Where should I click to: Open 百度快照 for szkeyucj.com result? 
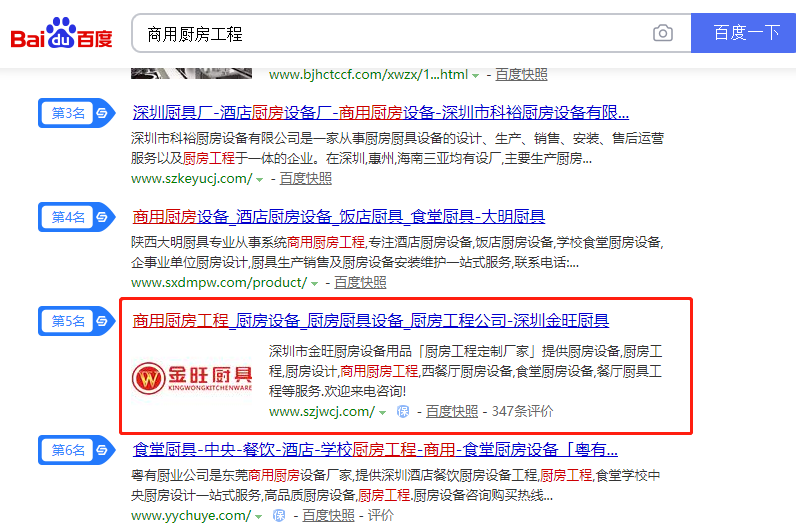click(x=306, y=179)
